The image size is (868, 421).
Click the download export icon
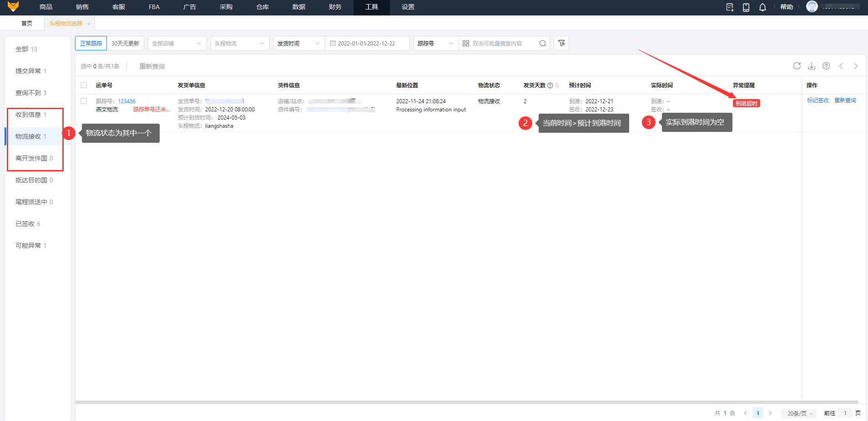pos(812,66)
